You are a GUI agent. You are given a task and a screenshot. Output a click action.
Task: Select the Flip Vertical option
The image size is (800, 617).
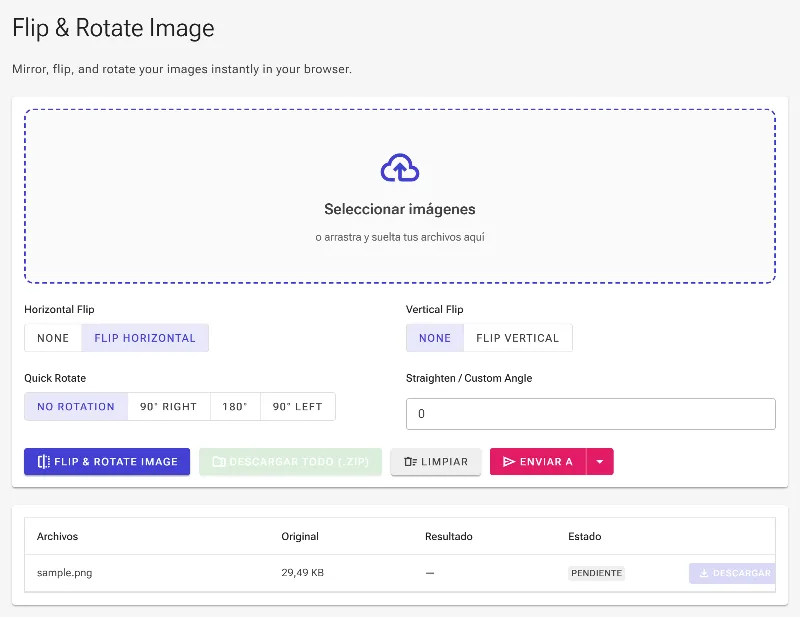click(x=517, y=338)
